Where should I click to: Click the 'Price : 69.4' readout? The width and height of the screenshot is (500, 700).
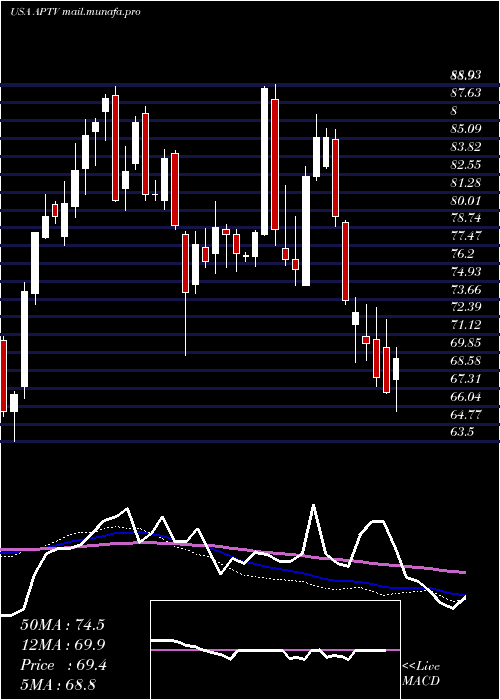pyautogui.click(x=63, y=665)
